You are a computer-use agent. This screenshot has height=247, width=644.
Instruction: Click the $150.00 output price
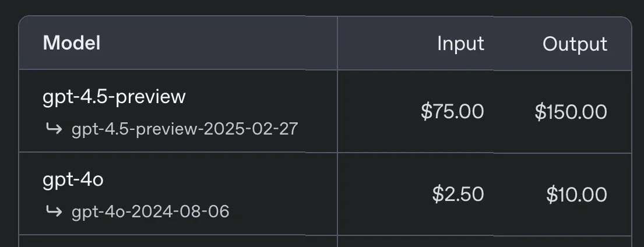point(571,111)
